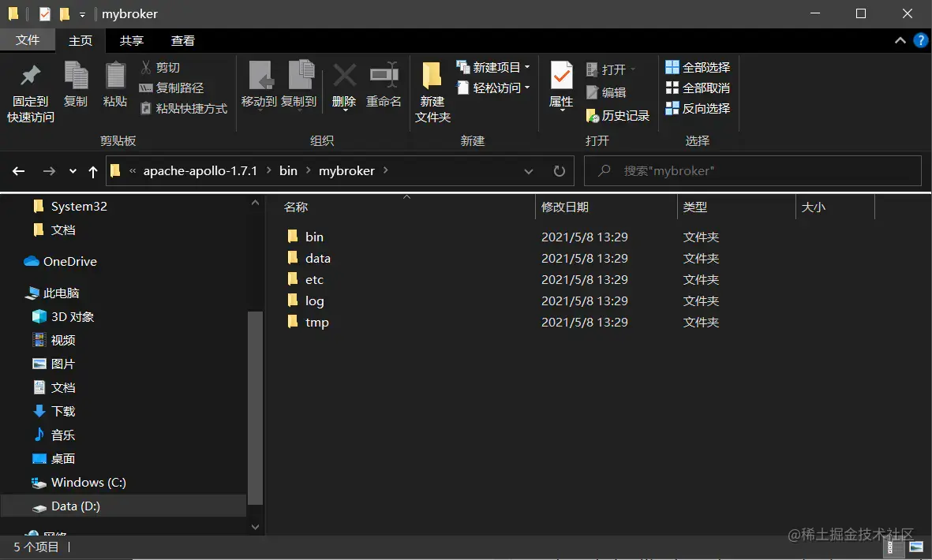This screenshot has height=560, width=932.
Task: Sort by Date modified (修改日期) column
Action: point(565,207)
